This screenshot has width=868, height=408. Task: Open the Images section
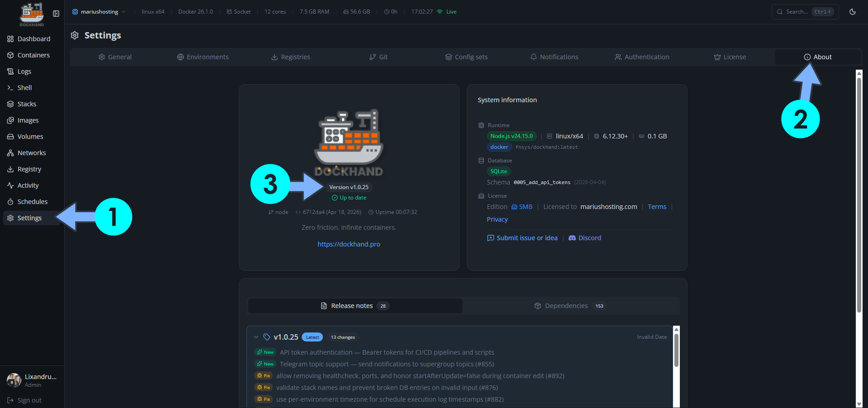tap(28, 120)
